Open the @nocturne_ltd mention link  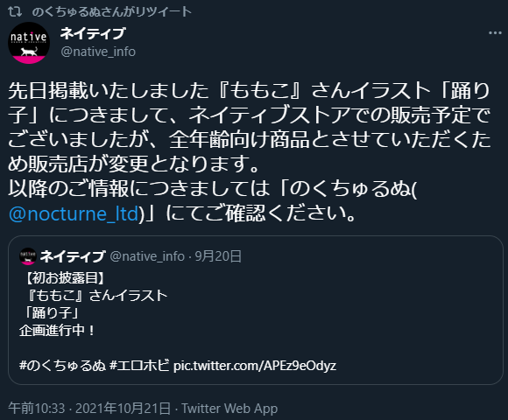[74, 213]
